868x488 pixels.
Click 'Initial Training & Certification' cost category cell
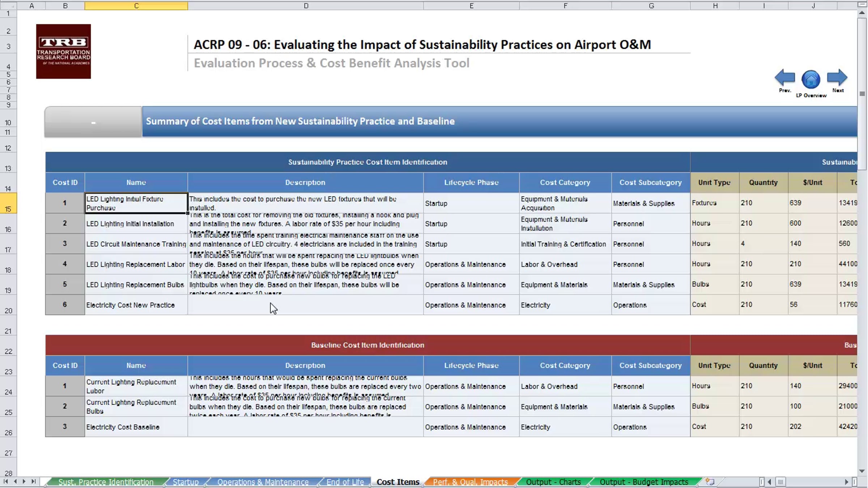point(565,244)
